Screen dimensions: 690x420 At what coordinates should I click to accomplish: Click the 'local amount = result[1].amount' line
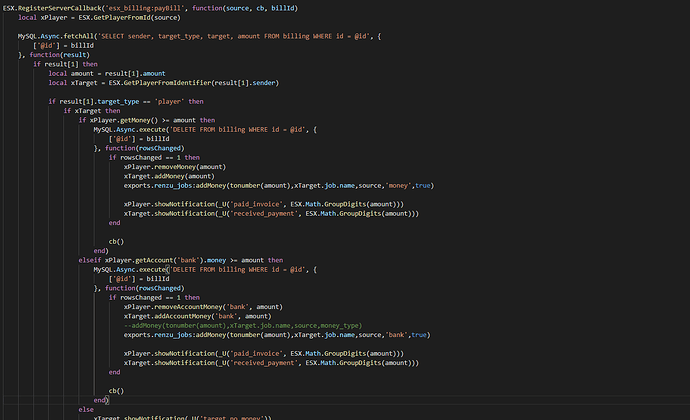pyautogui.click(x=107, y=74)
